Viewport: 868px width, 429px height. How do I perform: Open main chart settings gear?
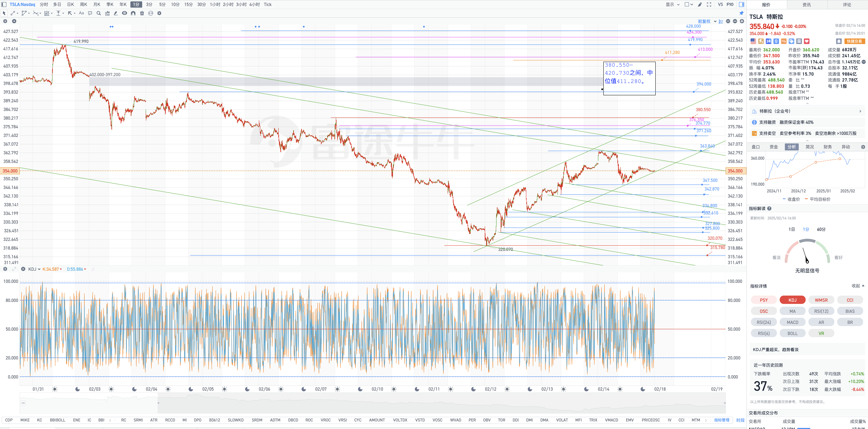click(5, 21)
